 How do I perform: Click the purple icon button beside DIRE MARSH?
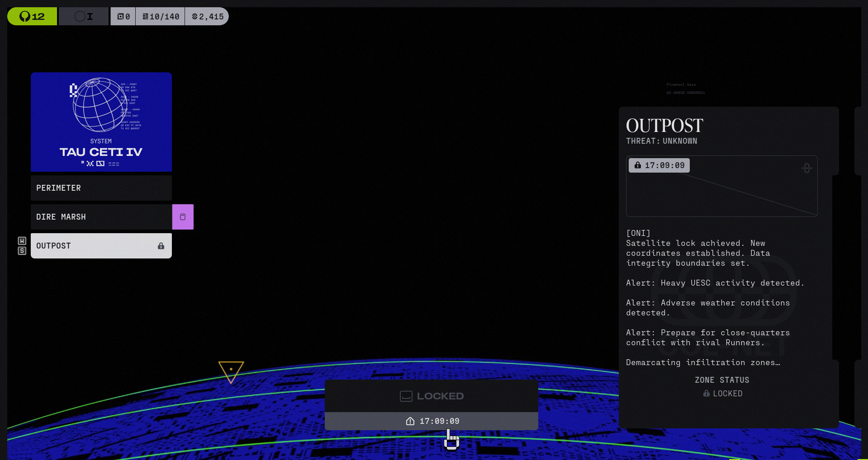[x=183, y=217]
